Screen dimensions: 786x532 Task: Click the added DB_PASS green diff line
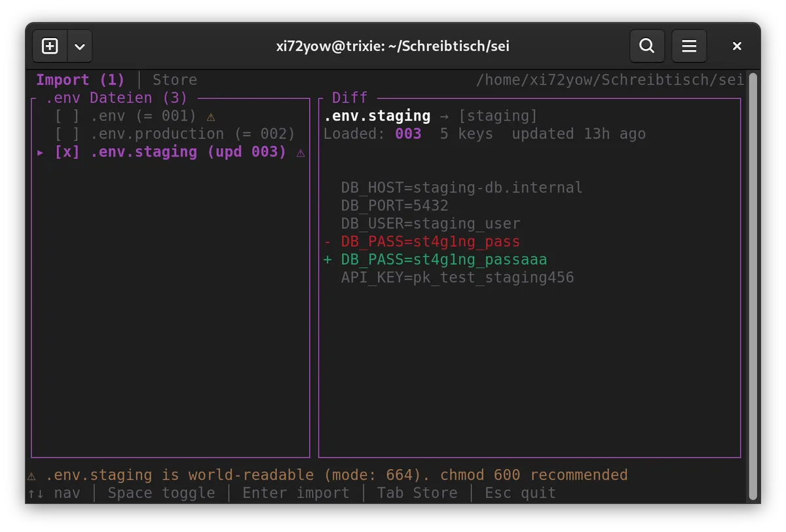pyautogui.click(x=443, y=259)
